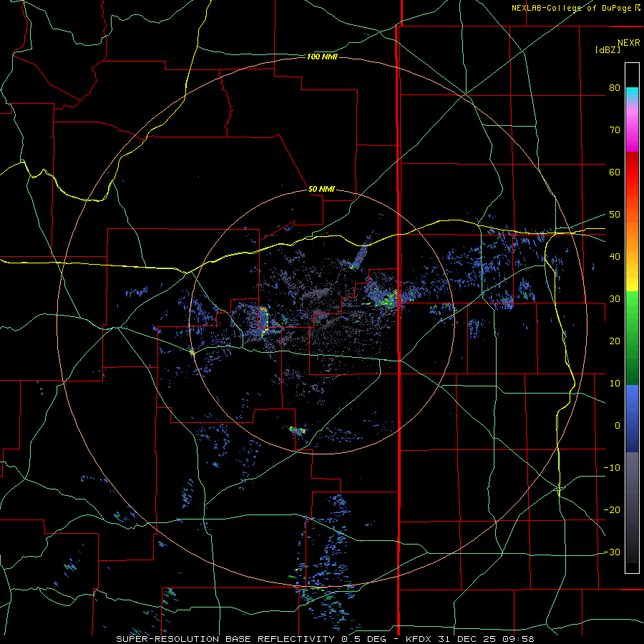Click the 100 NMI range ring label
Image resolution: width=644 pixels, height=644 pixels.
[x=322, y=57]
